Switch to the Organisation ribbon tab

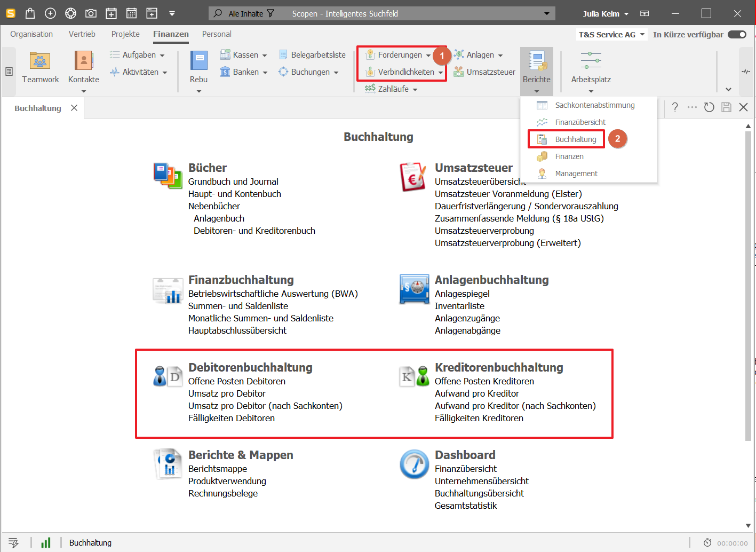31,34
